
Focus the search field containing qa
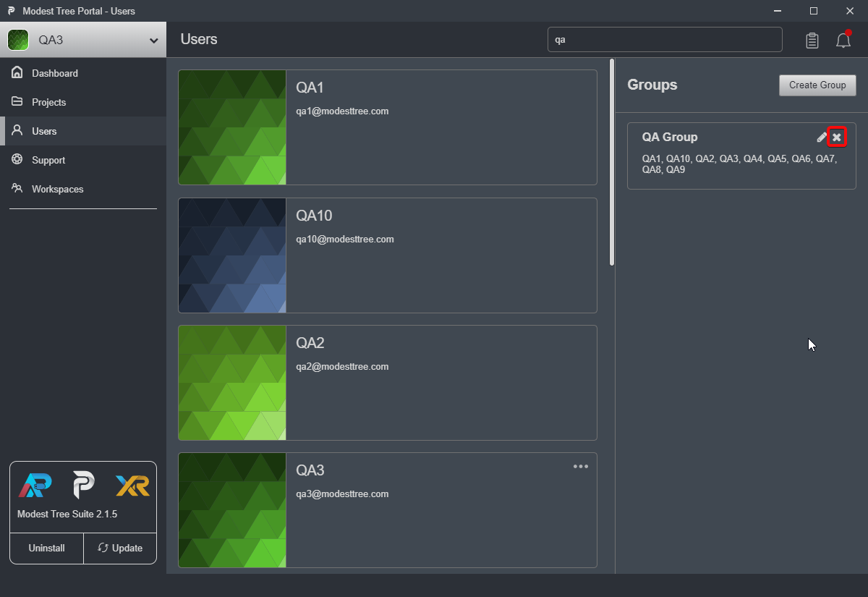pos(665,40)
